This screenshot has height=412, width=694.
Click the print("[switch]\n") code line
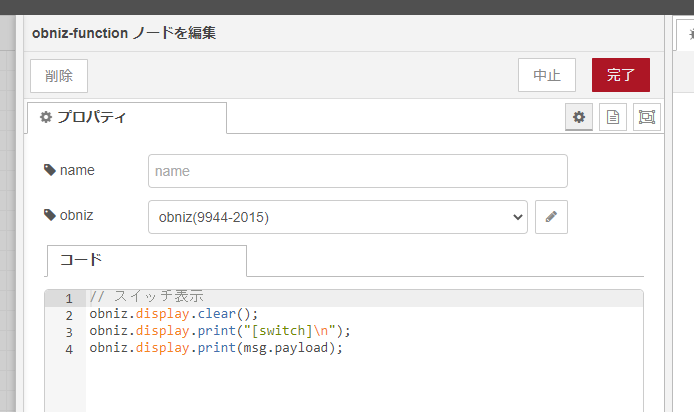[x=220, y=331]
